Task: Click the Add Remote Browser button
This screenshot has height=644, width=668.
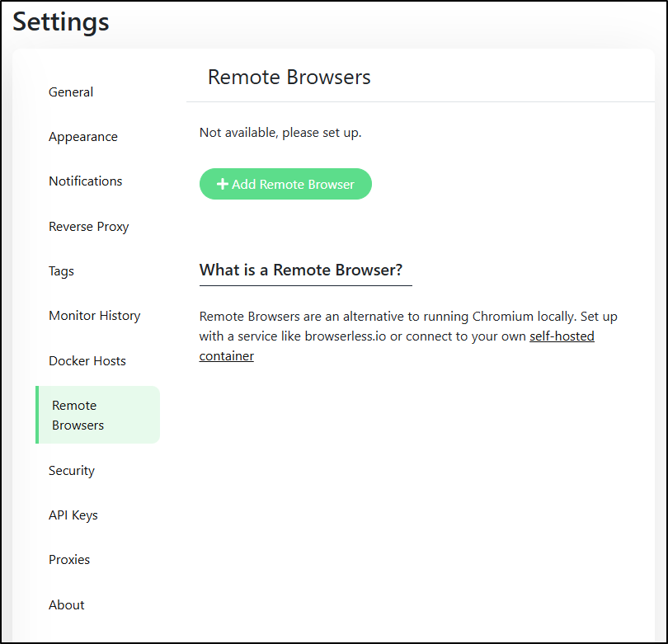Action: (285, 184)
